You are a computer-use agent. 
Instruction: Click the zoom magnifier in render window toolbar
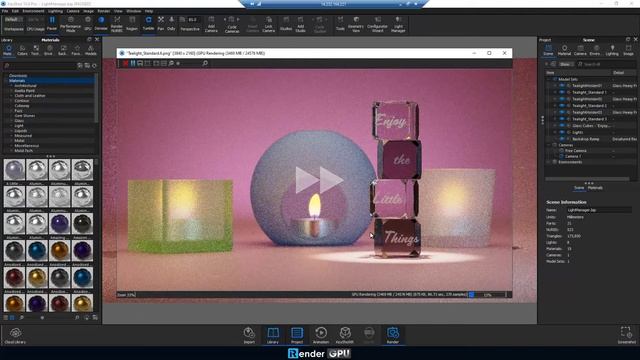pyautogui.click(x=205, y=63)
